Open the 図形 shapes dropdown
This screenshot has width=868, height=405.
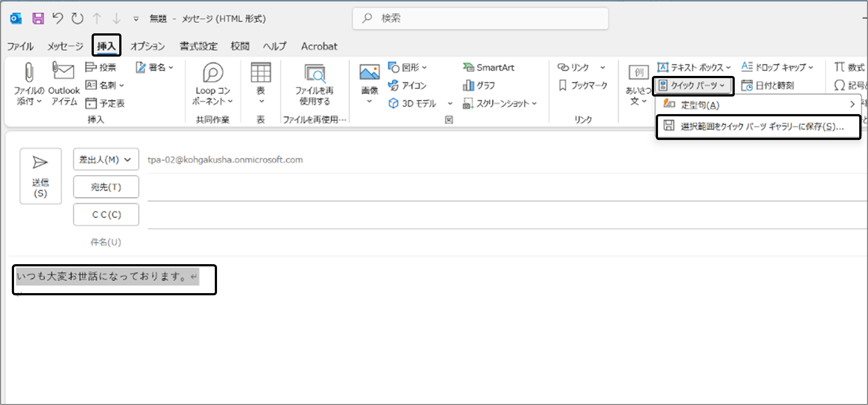coord(408,68)
